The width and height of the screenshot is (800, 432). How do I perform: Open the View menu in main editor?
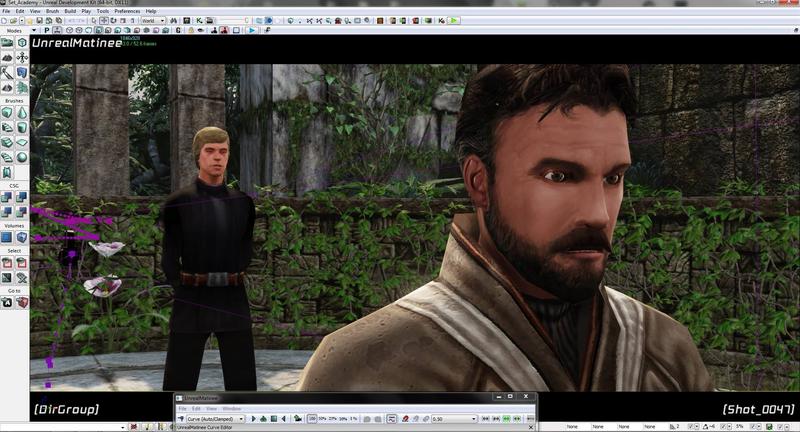point(35,11)
